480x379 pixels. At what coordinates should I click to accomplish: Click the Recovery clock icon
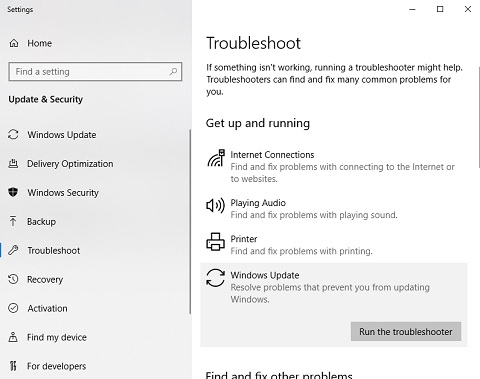13,279
